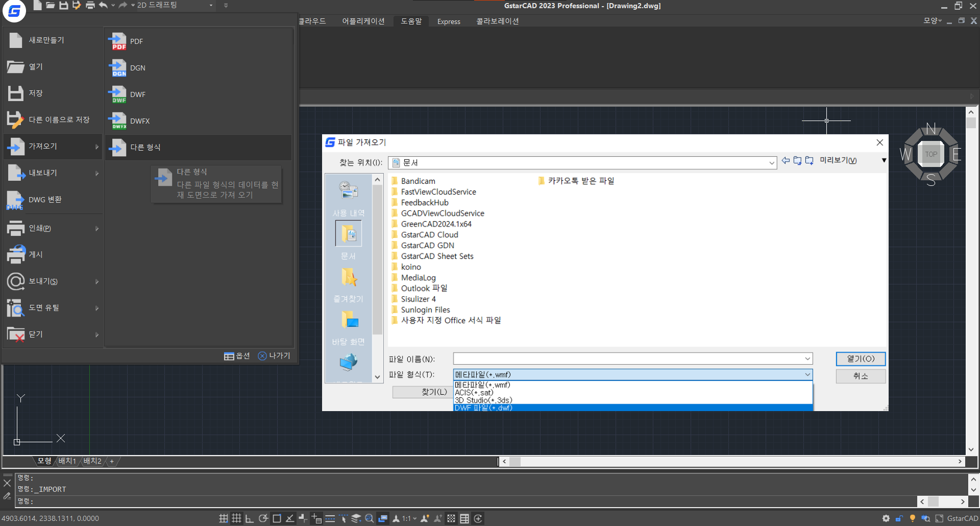Click the 미리보기 preview button
Image resolution: width=980 pixels, height=526 pixels.
pos(838,160)
